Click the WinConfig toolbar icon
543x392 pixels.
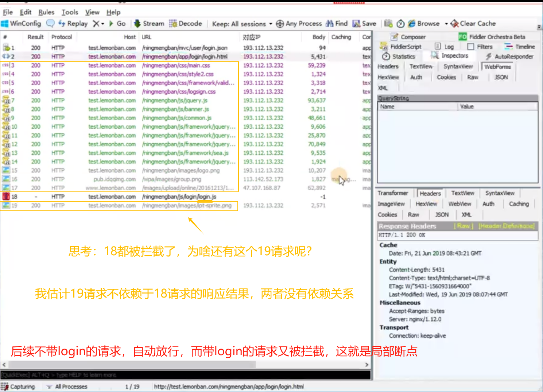click(5, 24)
